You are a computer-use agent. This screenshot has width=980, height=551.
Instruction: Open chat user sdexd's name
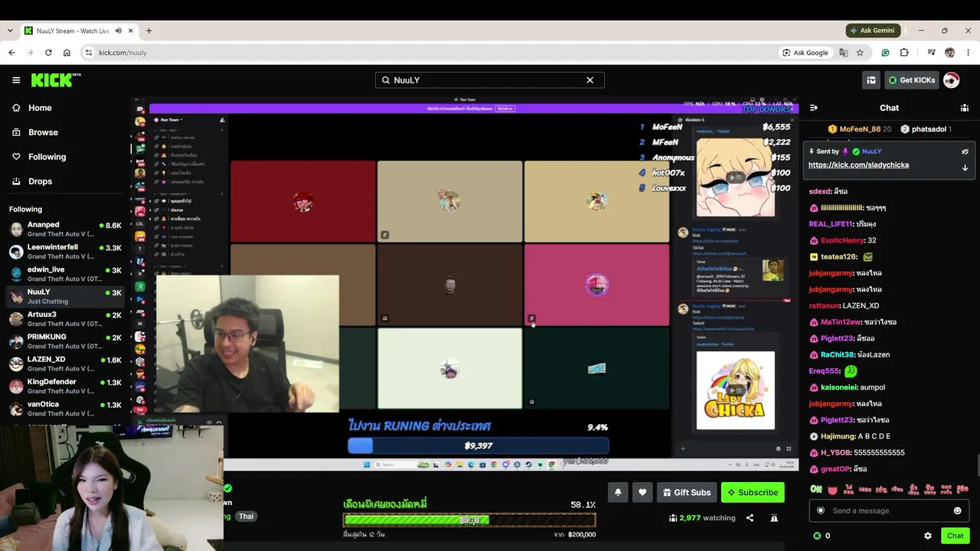(x=819, y=191)
